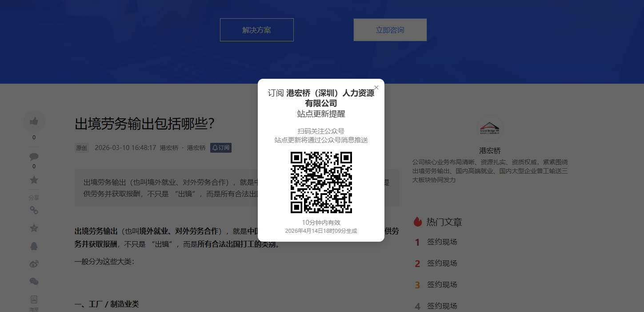Share to QQ Zone star icon
The image size is (644, 312).
click(x=34, y=228)
